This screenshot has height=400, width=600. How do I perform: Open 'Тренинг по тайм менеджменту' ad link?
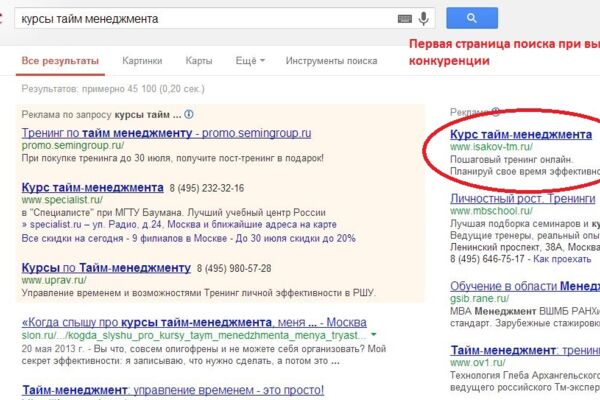coord(166,133)
